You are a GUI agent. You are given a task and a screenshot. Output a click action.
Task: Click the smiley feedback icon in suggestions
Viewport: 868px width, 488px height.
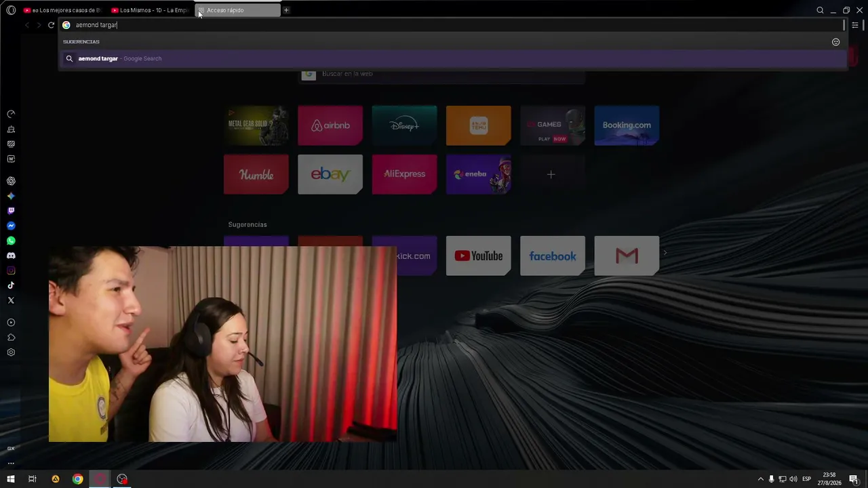tap(835, 42)
